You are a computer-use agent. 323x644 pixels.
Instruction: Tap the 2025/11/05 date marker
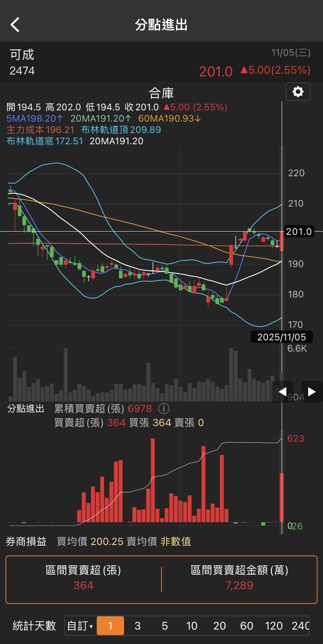(x=281, y=337)
